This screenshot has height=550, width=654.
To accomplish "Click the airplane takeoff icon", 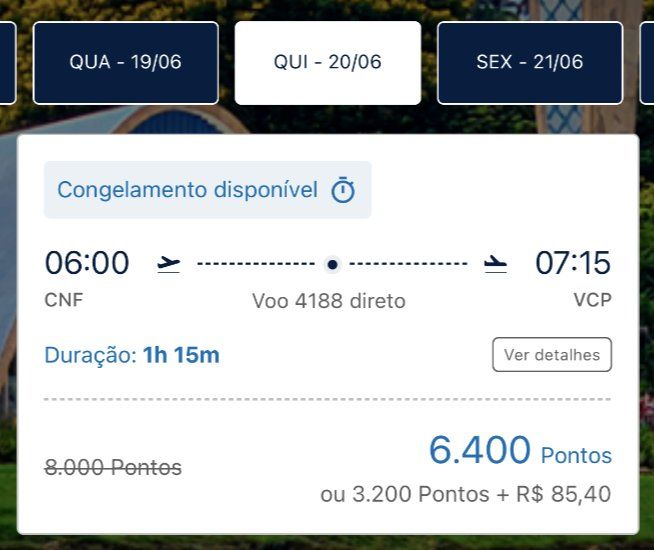I will [x=169, y=264].
